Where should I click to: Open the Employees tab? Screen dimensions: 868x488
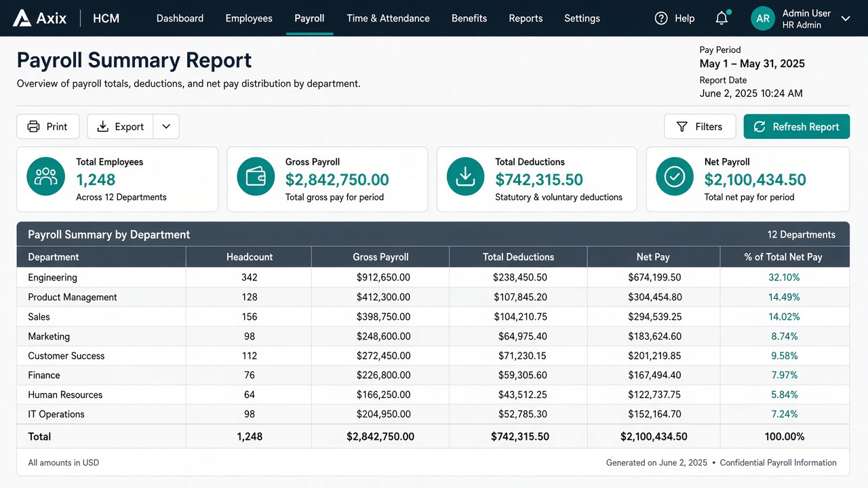tap(249, 18)
